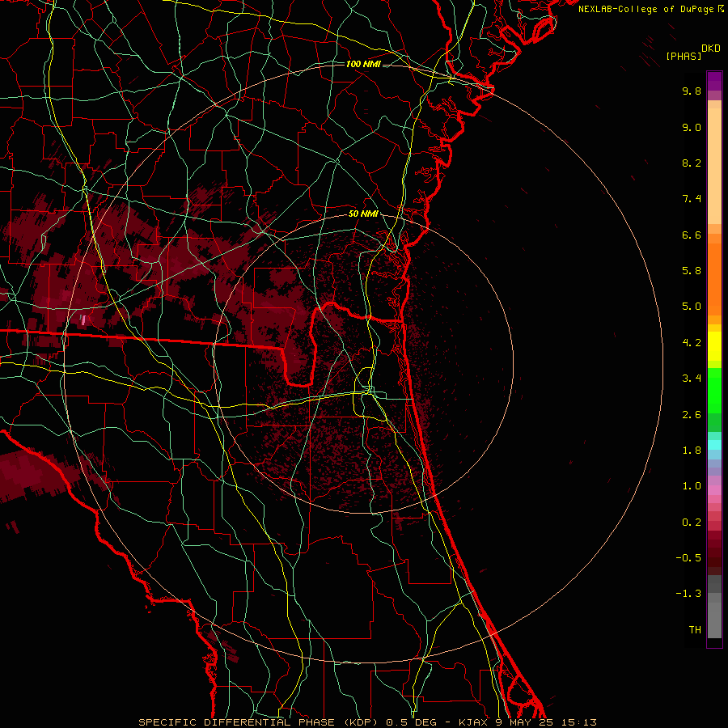
Task: Click the 3.4 scale value
Action: (x=692, y=379)
